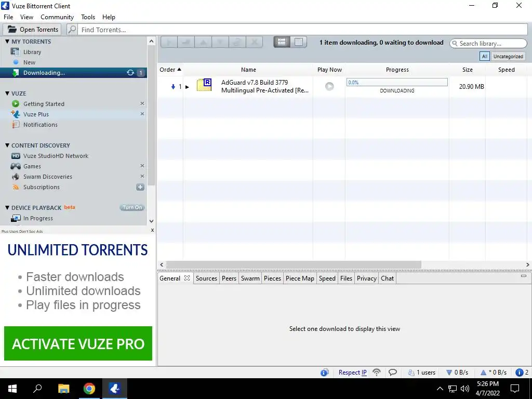Screen dimensions: 532x399
Task: Switch to the Pieces tab
Action: pos(272,278)
